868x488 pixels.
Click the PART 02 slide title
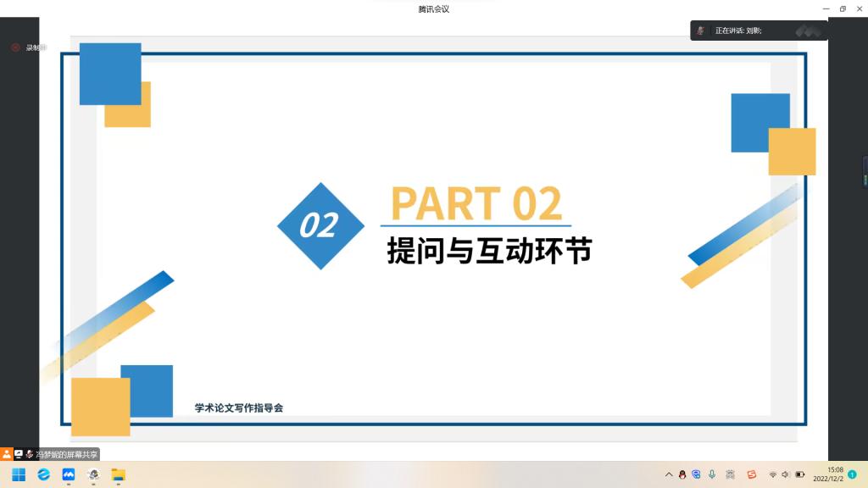click(x=476, y=203)
